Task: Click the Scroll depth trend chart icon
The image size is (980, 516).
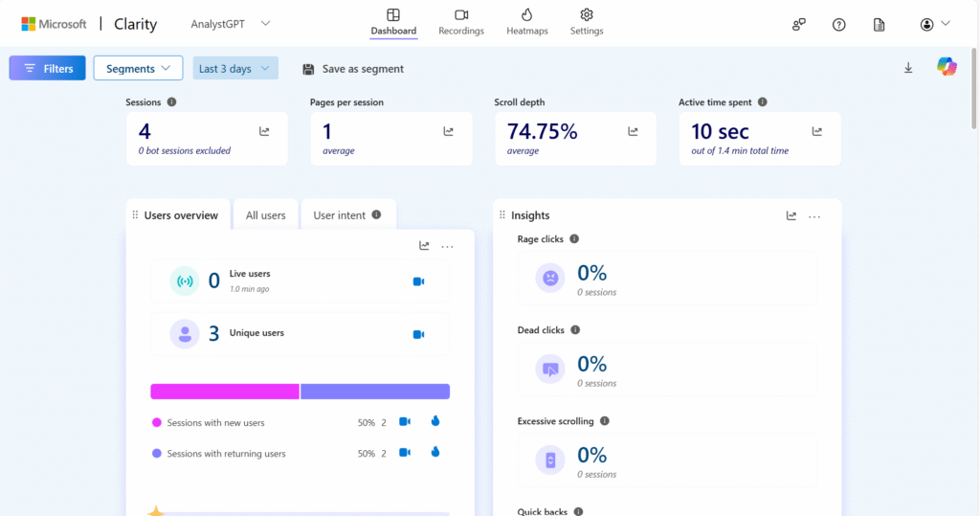Action: click(x=633, y=132)
